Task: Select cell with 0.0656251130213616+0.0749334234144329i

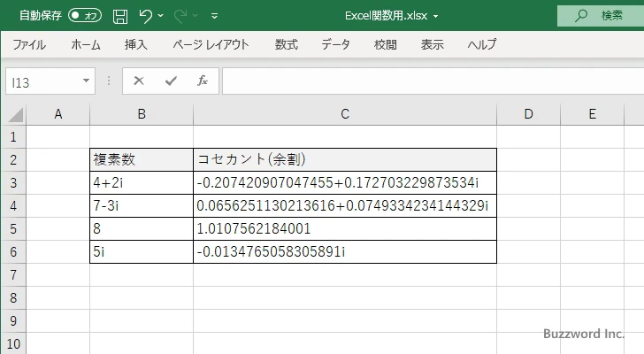Action: pos(345,205)
